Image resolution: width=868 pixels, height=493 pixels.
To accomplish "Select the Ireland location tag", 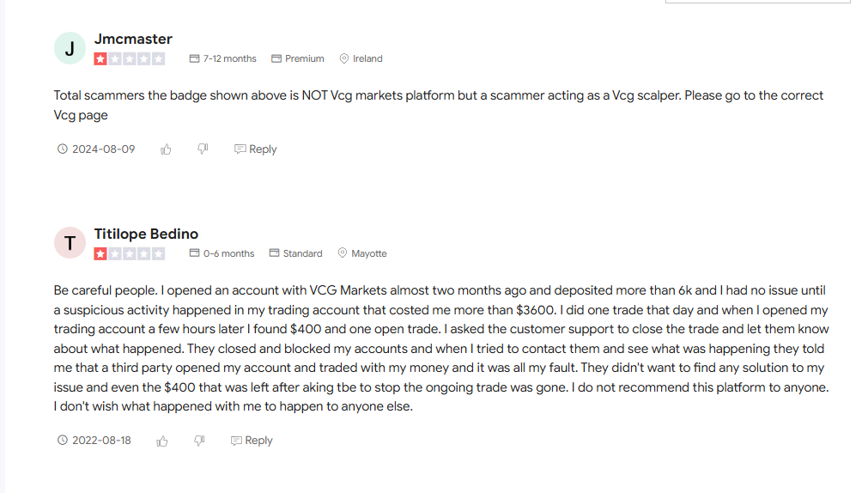I will 361,58.
